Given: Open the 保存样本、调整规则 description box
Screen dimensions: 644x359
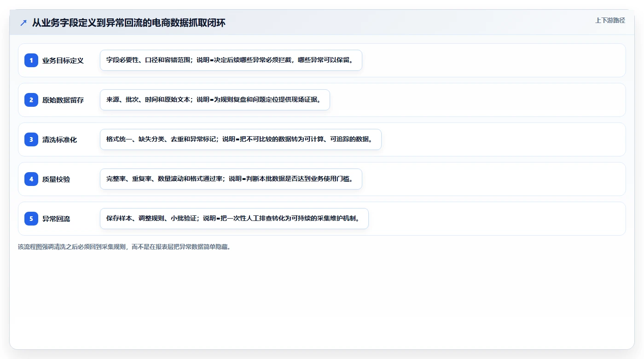Looking at the screenshot, I should click(234, 219).
